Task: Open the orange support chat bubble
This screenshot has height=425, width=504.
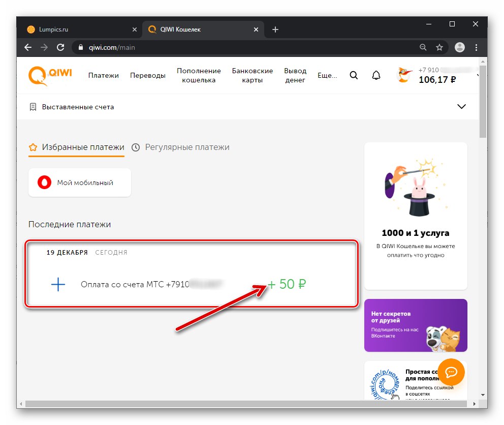Action: click(x=451, y=372)
